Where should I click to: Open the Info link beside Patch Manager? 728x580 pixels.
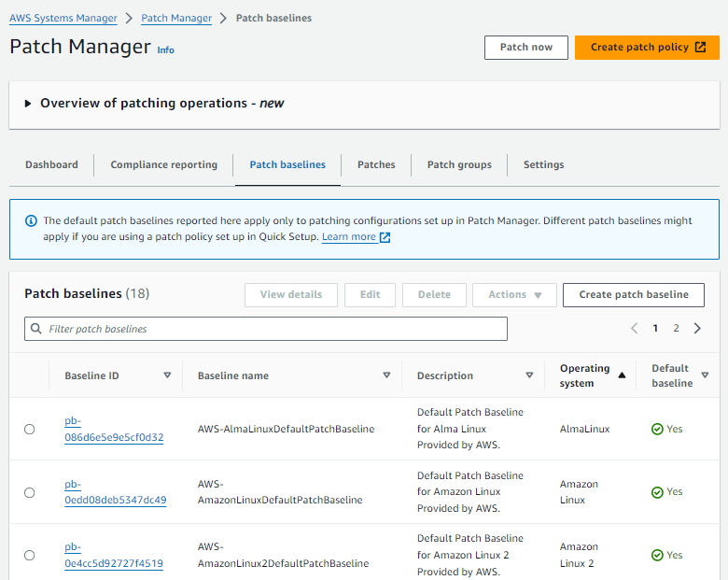166,50
